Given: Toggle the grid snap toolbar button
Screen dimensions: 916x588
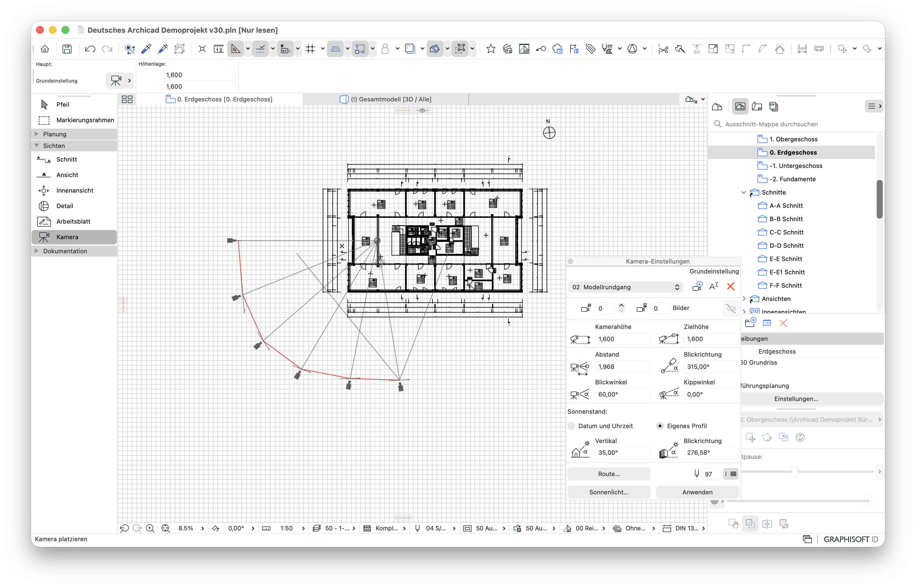Looking at the screenshot, I should point(311,49).
